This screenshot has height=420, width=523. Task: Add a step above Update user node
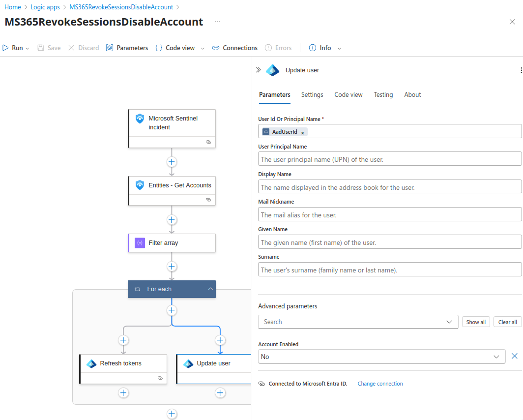pyautogui.click(x=220, y=340)
